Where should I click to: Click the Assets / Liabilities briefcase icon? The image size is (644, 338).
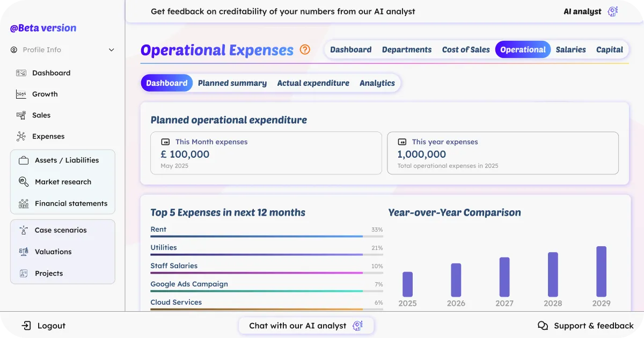pos(24,160)
